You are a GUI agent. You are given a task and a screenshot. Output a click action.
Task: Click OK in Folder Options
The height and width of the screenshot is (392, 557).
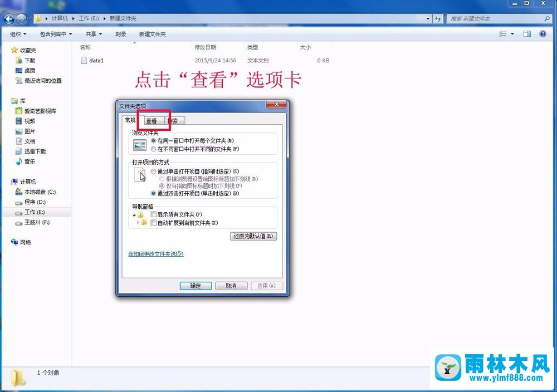click(196, 286)
